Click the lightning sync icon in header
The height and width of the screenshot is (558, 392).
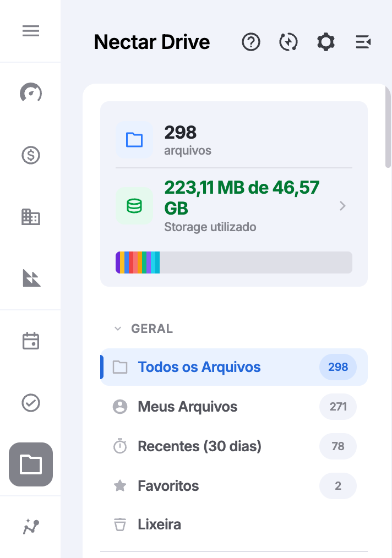point(288,42)
